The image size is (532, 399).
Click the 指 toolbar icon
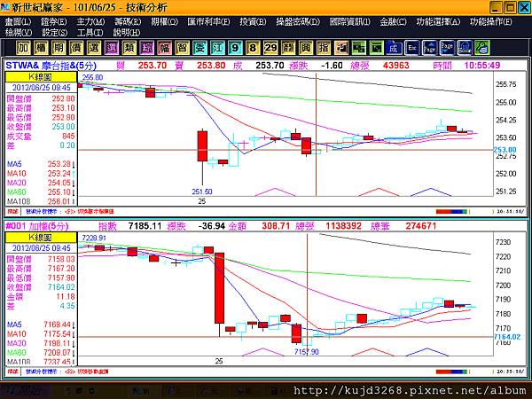(x=324, y=48)
